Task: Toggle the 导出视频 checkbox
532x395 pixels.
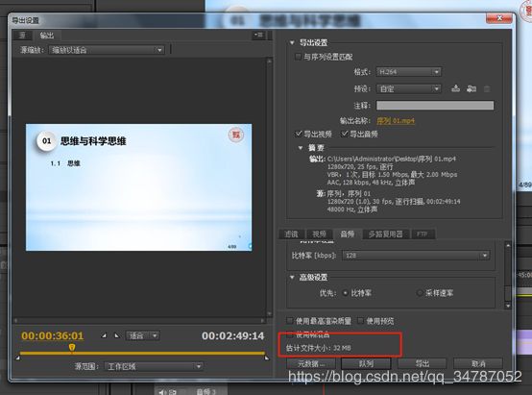Action: (x=299, y=134)
